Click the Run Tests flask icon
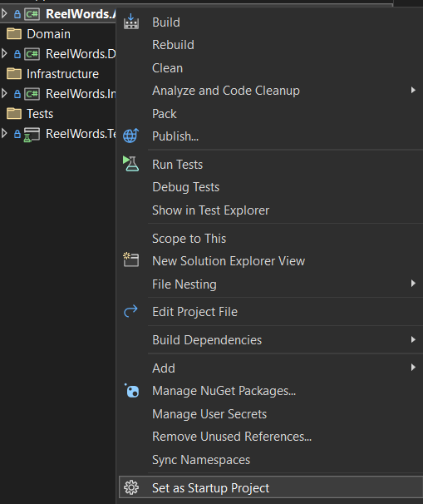This screenshot has height=504, width=423. (x=130, y=164)
